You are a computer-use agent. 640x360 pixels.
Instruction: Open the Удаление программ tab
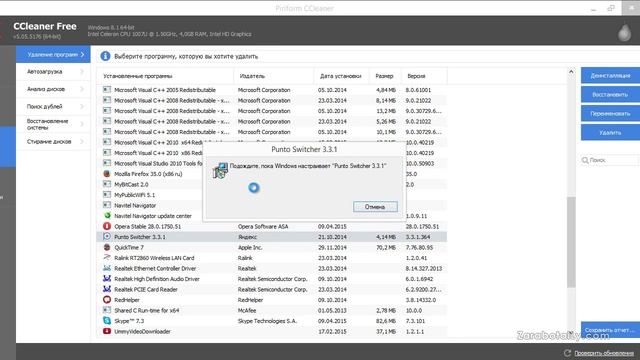coord(53,54)
